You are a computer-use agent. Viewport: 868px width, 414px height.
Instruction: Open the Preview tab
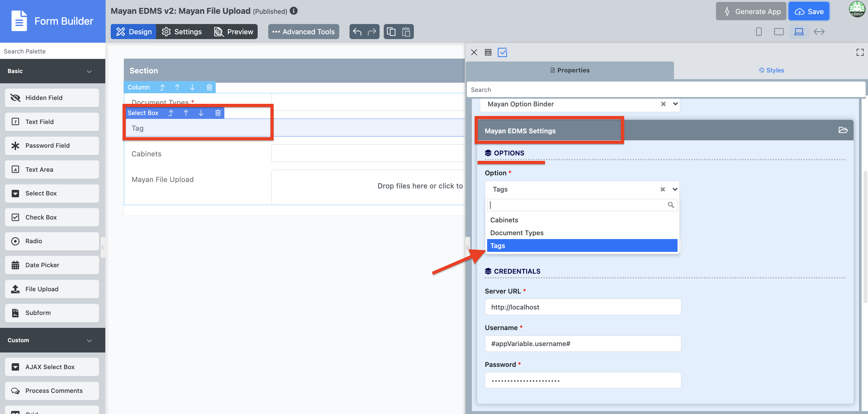234,32
